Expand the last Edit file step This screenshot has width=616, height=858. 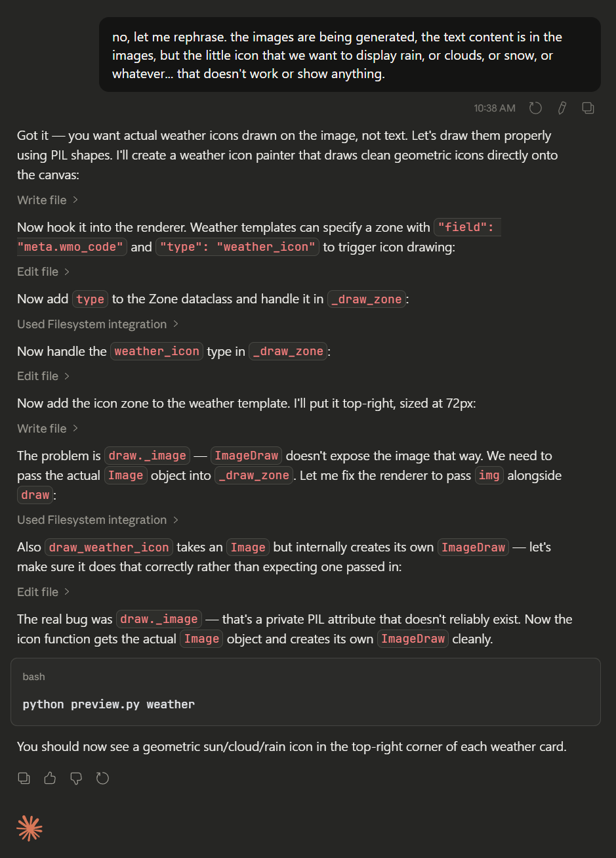point(43,591)
